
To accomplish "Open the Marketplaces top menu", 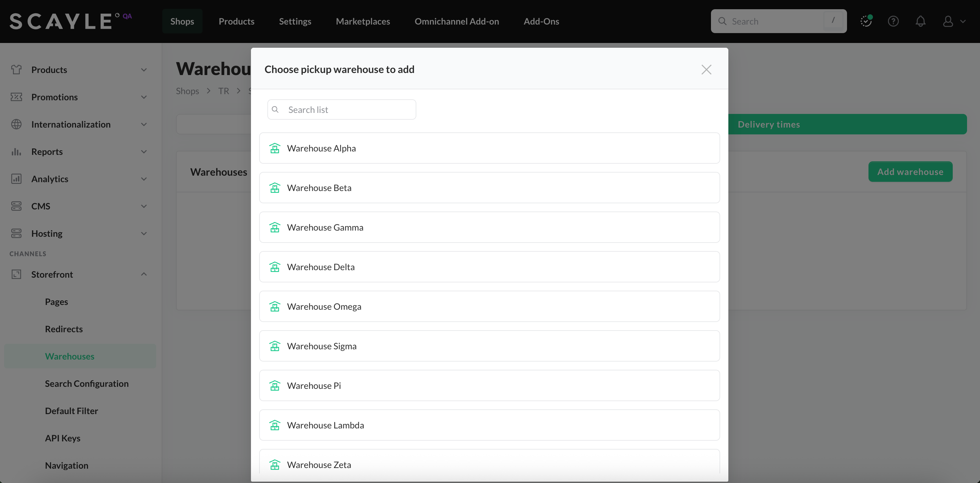I will pyautogui.click(x=362, y=21).
